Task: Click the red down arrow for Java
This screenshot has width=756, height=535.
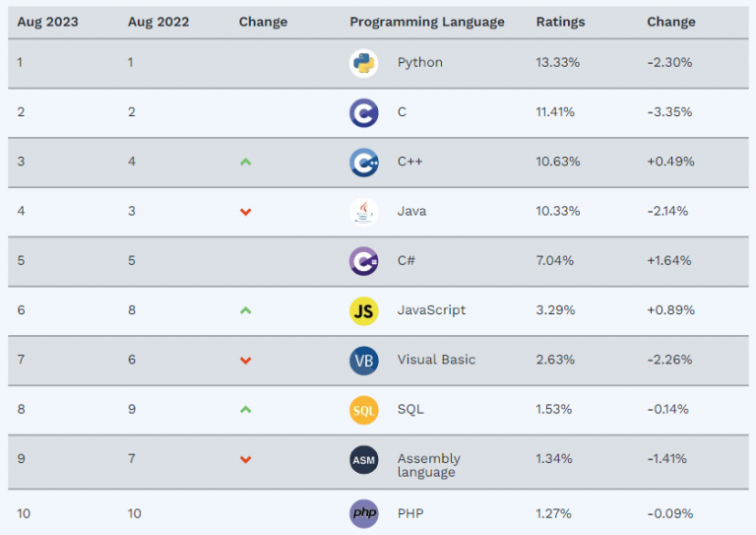Action: [x=246, y=212]
